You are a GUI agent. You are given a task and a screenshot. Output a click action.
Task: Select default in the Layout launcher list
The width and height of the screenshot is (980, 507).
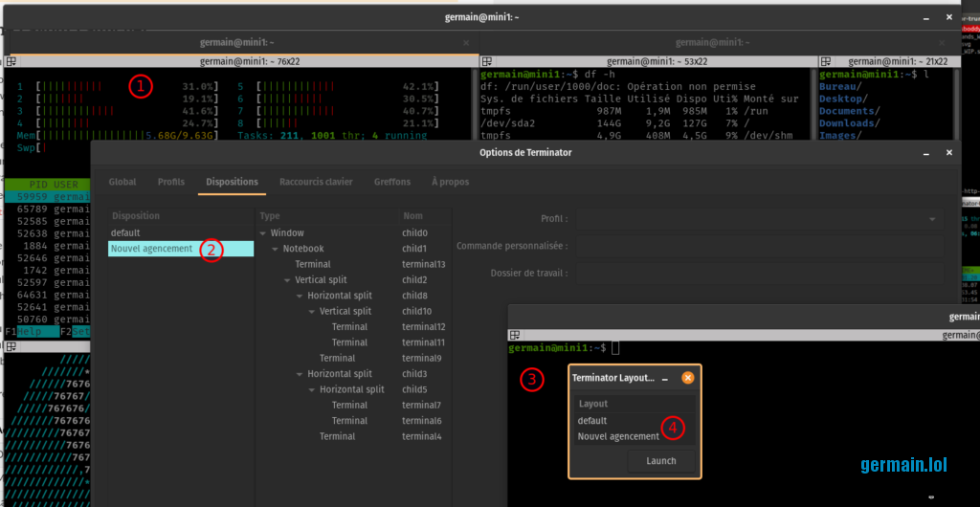coord(635,421)
